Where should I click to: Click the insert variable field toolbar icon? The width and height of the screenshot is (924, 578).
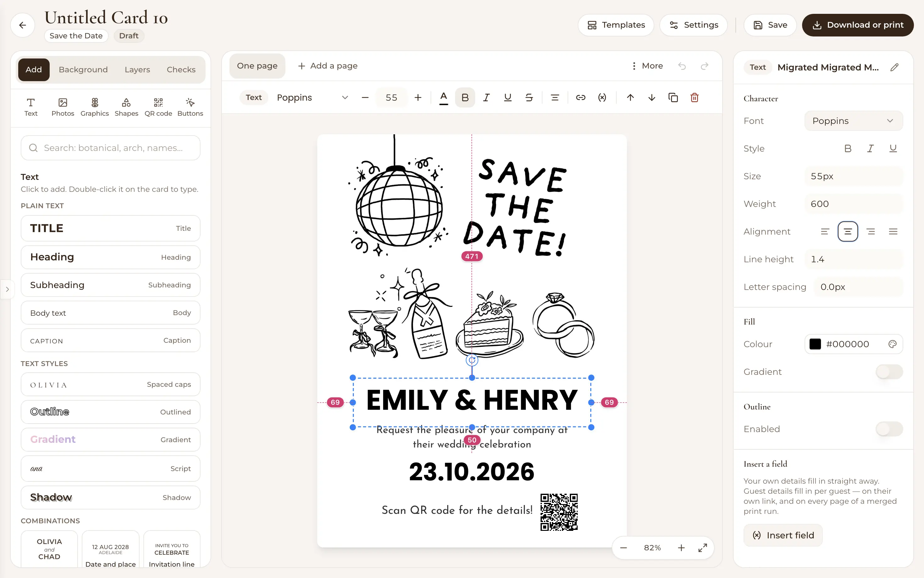pos(602,98)
